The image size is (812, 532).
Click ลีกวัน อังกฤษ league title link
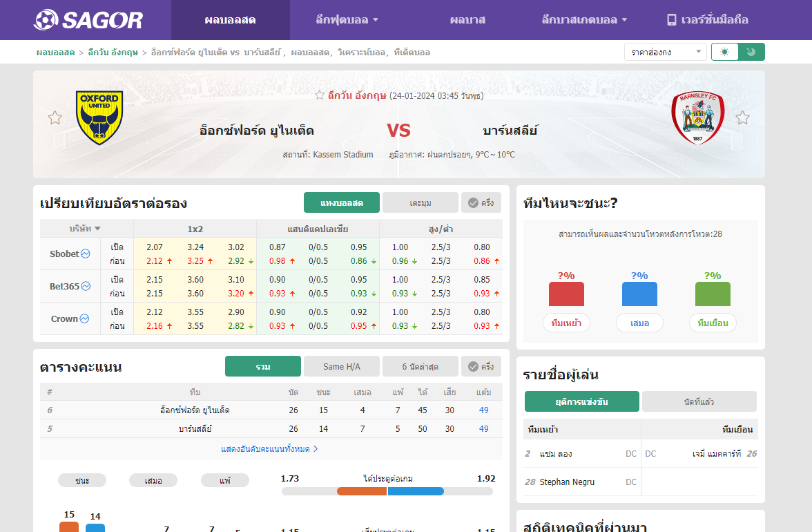point(357,95)
